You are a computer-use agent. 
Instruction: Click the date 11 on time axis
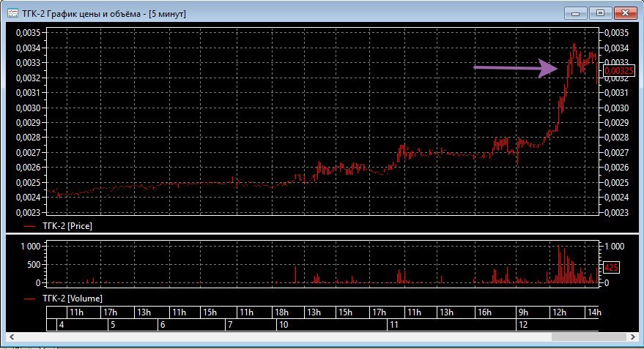[x=394, y=325]
